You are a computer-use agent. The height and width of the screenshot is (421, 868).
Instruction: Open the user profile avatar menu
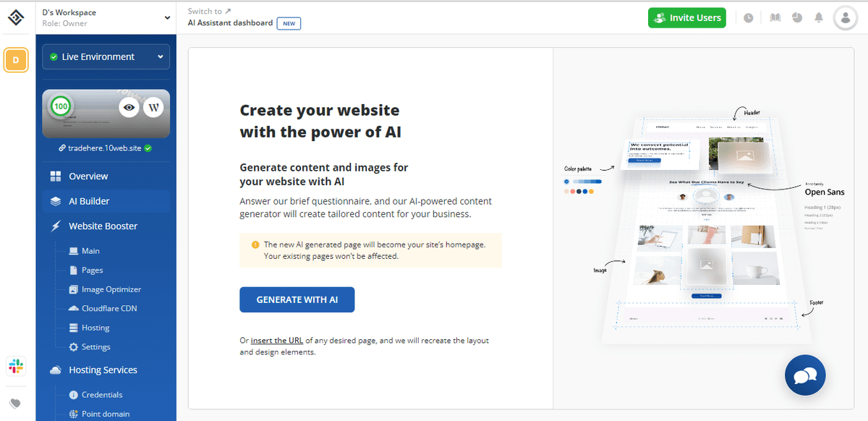(845, 17)
